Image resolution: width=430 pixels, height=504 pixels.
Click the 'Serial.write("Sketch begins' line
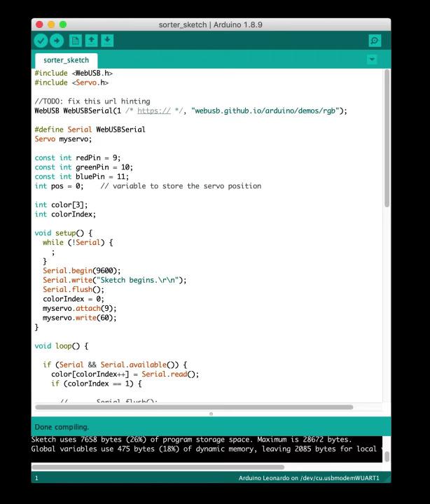click(x=114, y=280)
